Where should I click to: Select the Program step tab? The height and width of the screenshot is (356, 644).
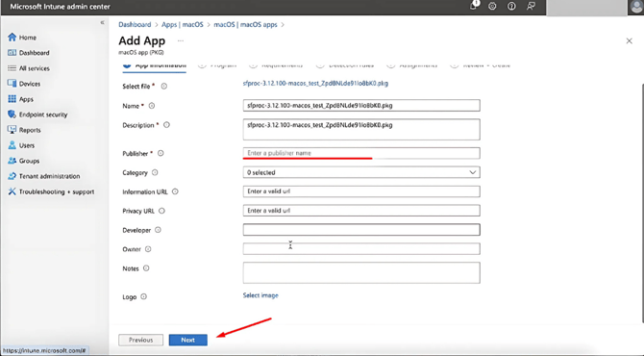point(217,65)
